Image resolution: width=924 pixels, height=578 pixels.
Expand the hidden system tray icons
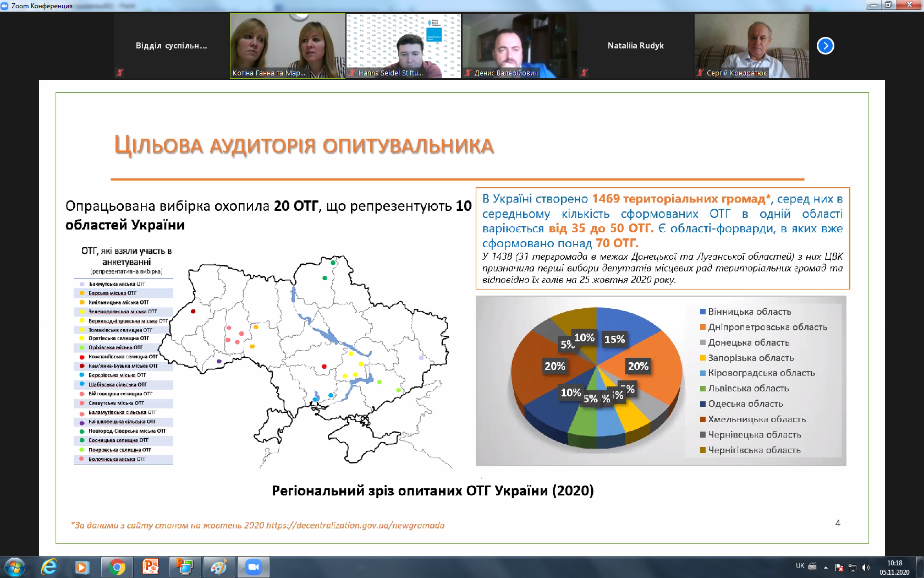pos(826,568)
